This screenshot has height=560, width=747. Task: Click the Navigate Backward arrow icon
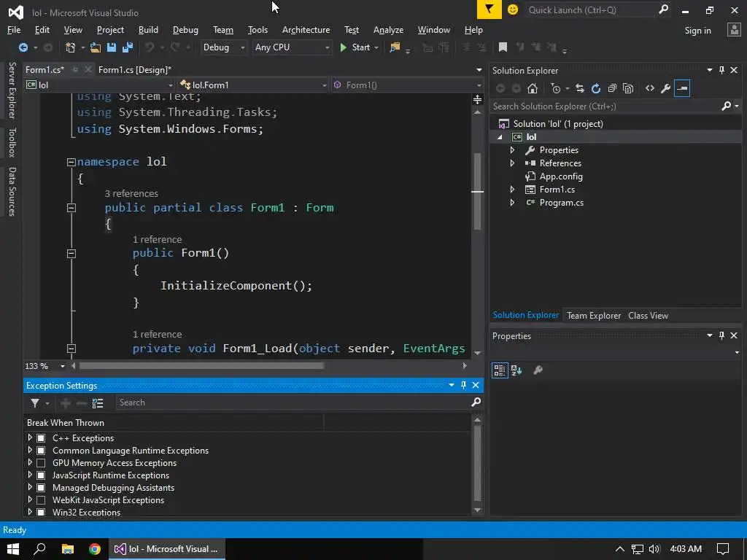point(23,47)
